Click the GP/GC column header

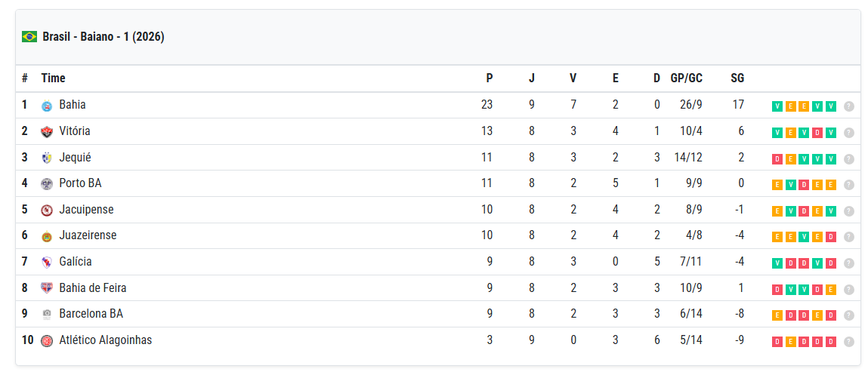pyautogui.click(x=686, y=78)
